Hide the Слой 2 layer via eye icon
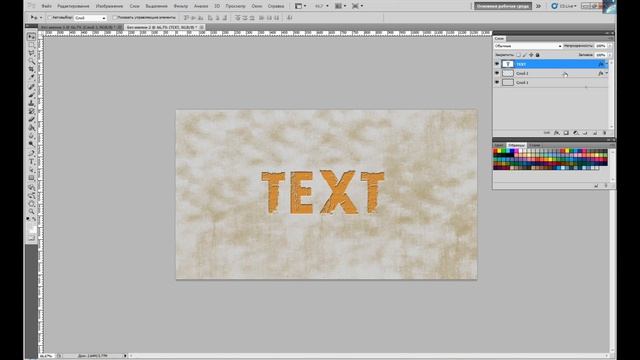The image size is (640, 360). (497, 73)
